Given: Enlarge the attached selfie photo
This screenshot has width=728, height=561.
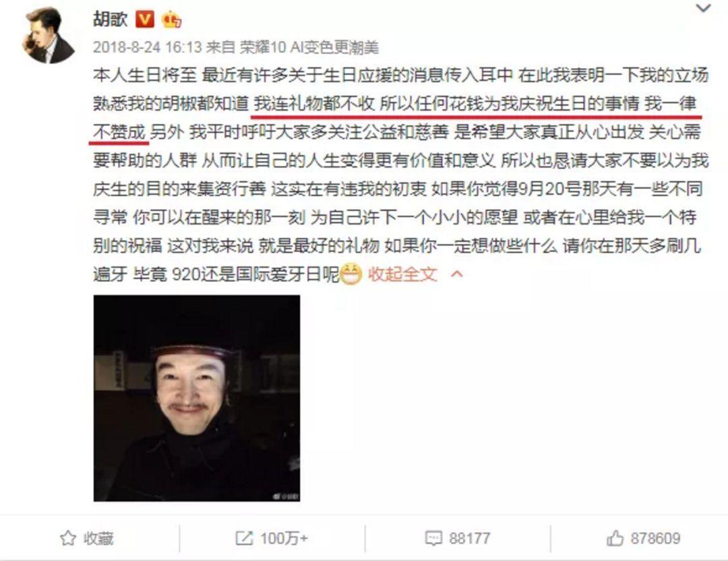Looking at the screenshot, I should pos(196,398).
